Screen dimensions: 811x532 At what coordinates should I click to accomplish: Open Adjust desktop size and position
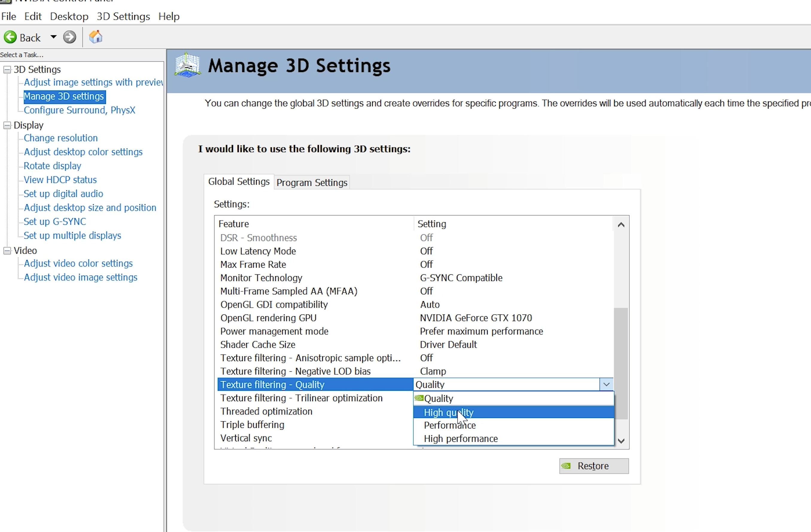90,208
